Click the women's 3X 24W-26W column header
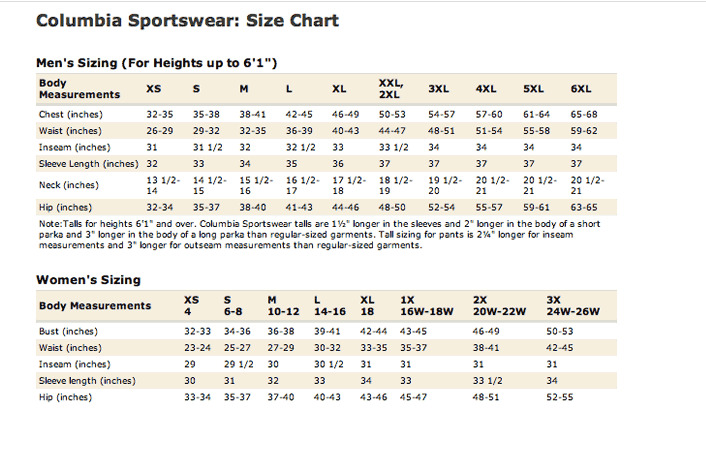Image resolution: width=706 pixels, height=467 pixels. pyautogui.click(x=573, y=306)
